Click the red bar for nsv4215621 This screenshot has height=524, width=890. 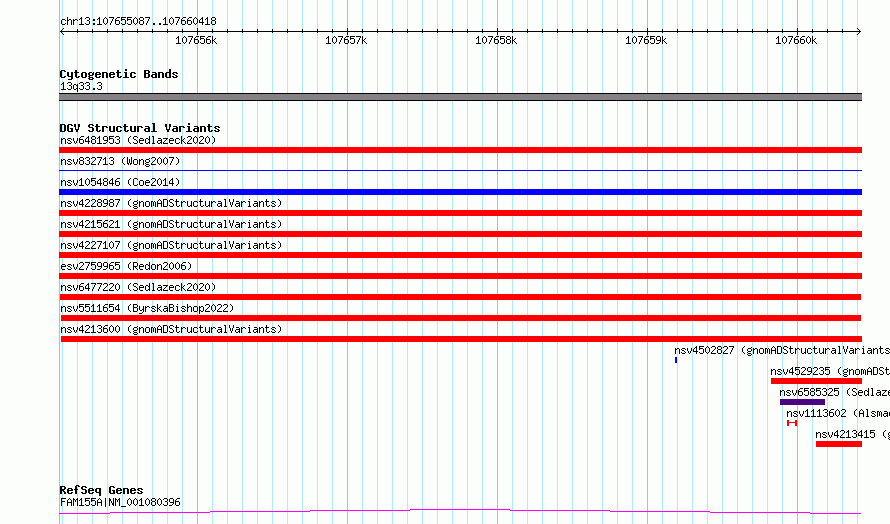point(460,234)
